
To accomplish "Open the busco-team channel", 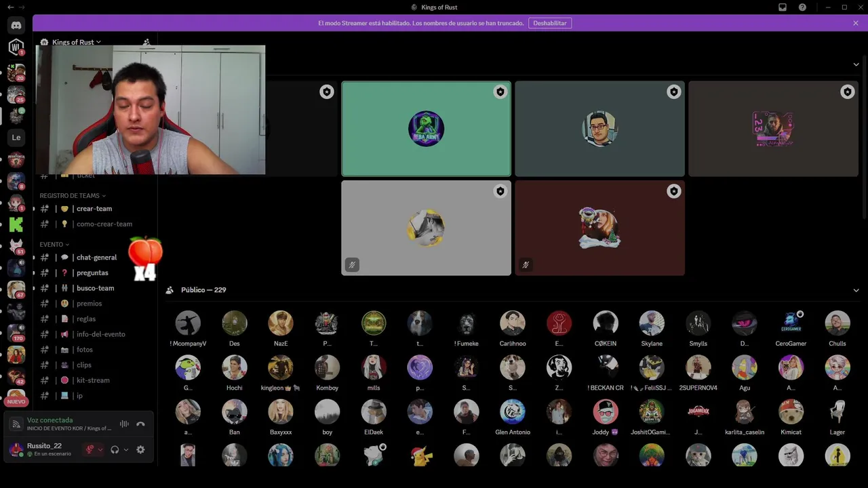I will (95, 288).
